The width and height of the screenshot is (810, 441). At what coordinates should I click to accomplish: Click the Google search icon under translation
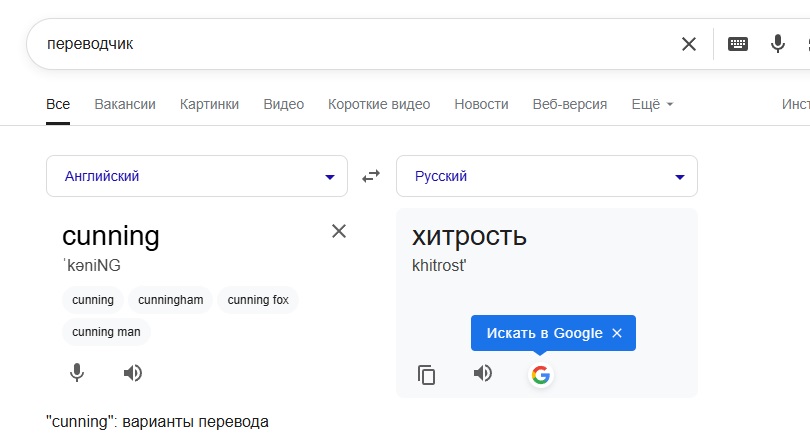pos(540,375)
